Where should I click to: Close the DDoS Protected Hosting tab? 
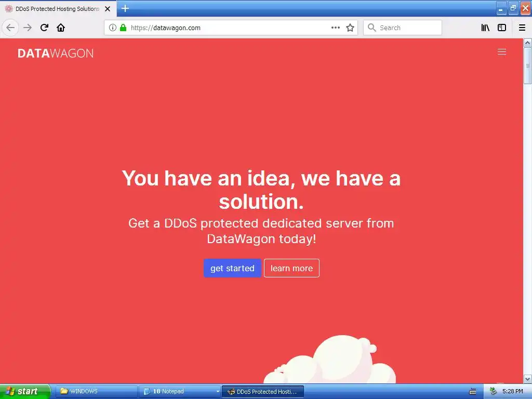pos(108,9)
